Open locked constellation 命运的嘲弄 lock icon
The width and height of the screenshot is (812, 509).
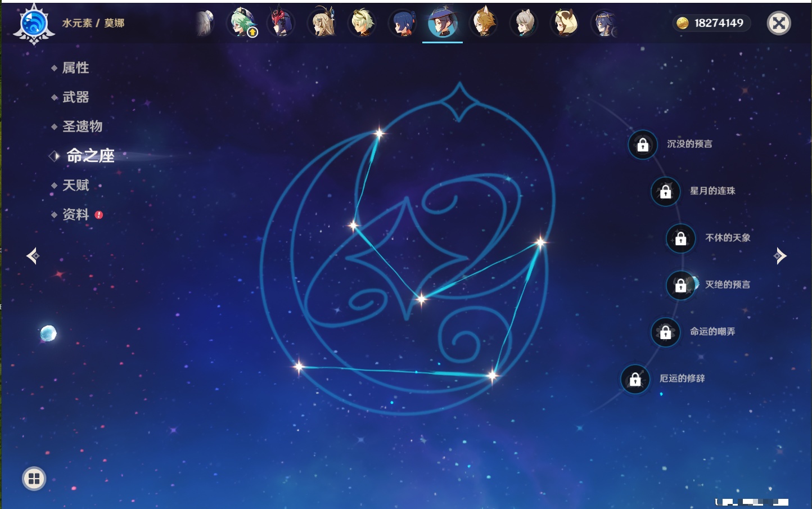[666, 332]
